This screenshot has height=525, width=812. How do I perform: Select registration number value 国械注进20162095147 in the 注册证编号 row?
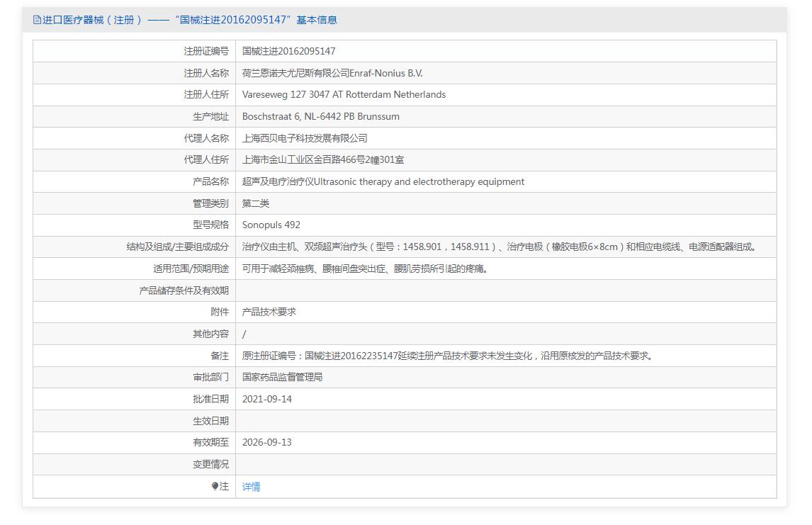click(288, 51)
